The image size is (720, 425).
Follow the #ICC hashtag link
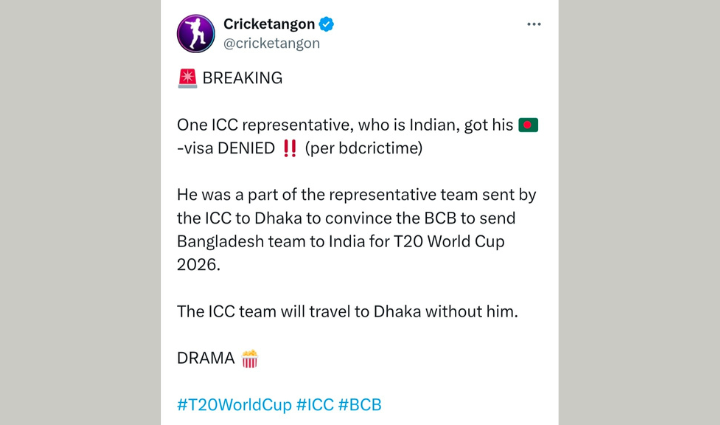[x=314, y=404]
